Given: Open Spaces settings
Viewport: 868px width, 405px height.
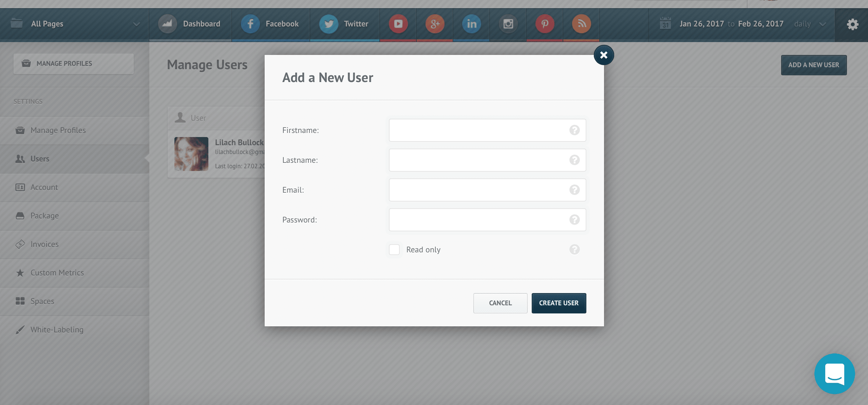Looking at the screenshot, I should pyautogui.click(x=74, y=302).
